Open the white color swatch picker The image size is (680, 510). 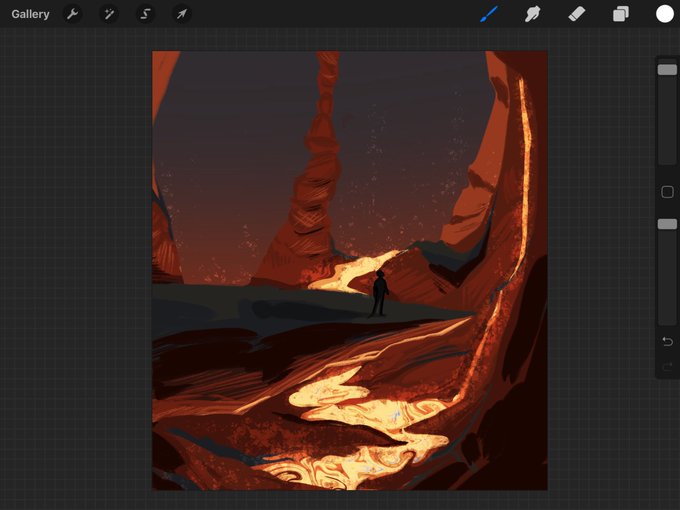click(665, 14)
